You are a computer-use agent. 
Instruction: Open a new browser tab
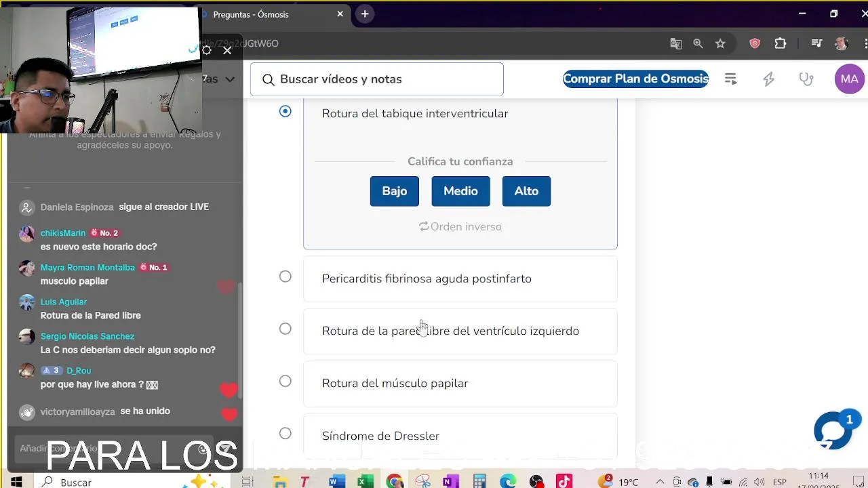tap(365, 14)
